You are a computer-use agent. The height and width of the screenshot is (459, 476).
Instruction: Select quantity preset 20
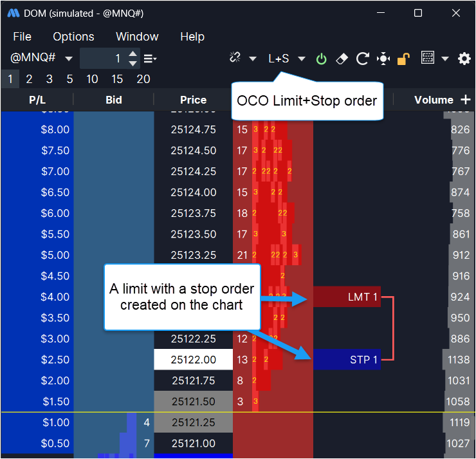pyautogui.click(x=143, y=79)
